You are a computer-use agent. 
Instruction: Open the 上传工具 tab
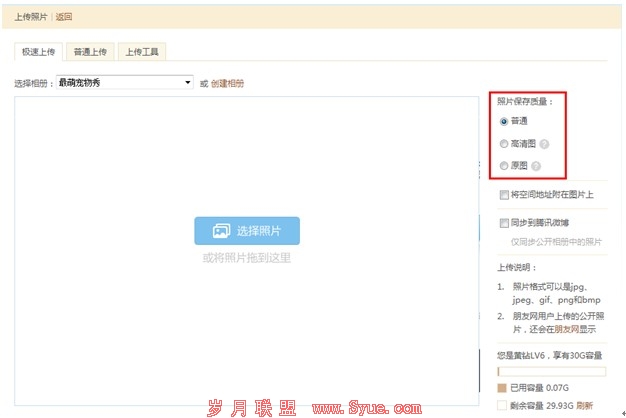(142, 52)
